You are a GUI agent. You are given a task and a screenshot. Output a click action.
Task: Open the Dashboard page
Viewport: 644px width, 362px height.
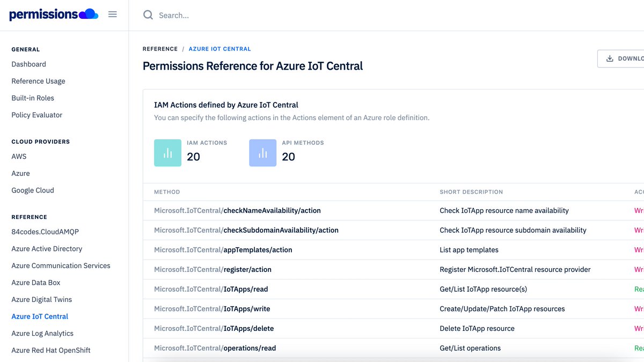tap(29, 64)
